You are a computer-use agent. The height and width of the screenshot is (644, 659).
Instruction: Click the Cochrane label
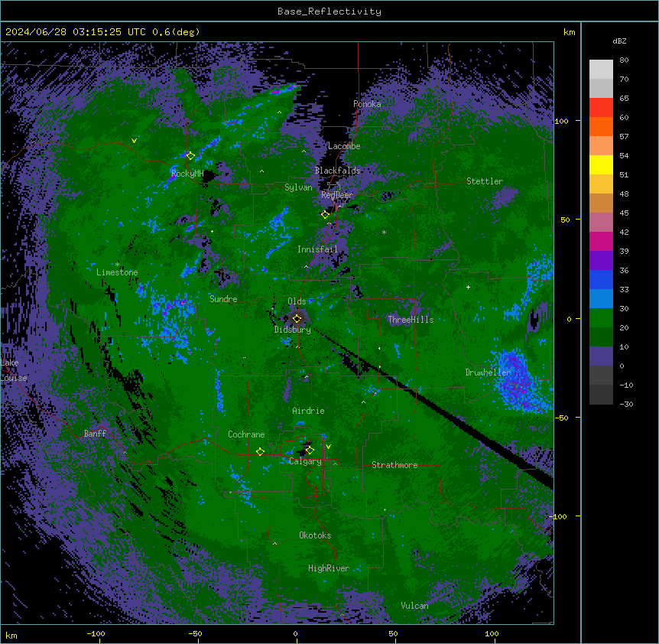pyautogui.click(x=246, y=434)
